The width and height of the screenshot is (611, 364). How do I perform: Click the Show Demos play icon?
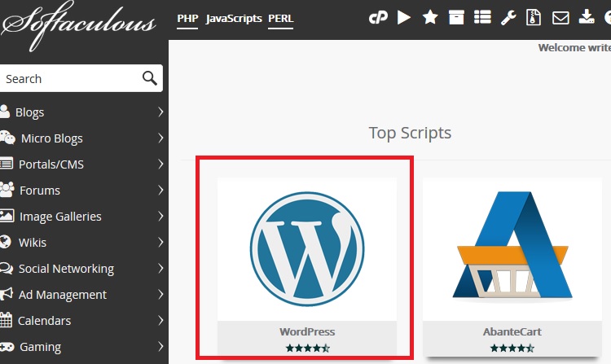tap(404, 18)
